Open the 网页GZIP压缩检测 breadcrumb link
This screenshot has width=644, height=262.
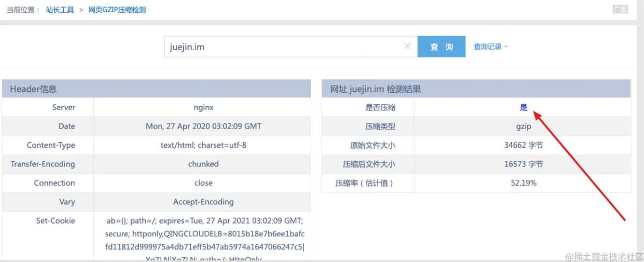pos(117,10)
